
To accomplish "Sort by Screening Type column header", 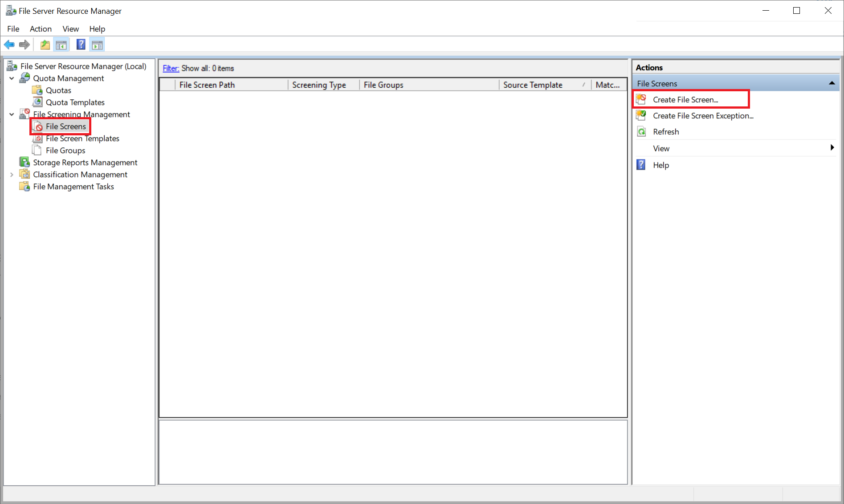I will (x=324, y=85).
